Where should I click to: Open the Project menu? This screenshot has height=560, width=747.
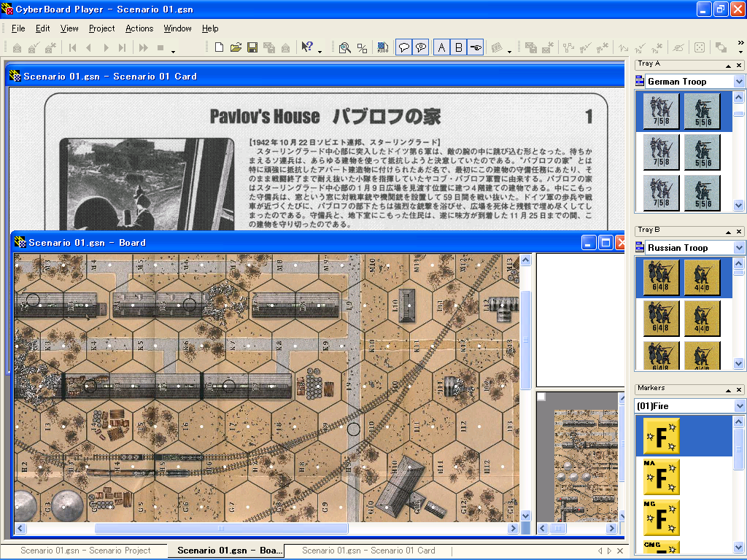point(102,28)
